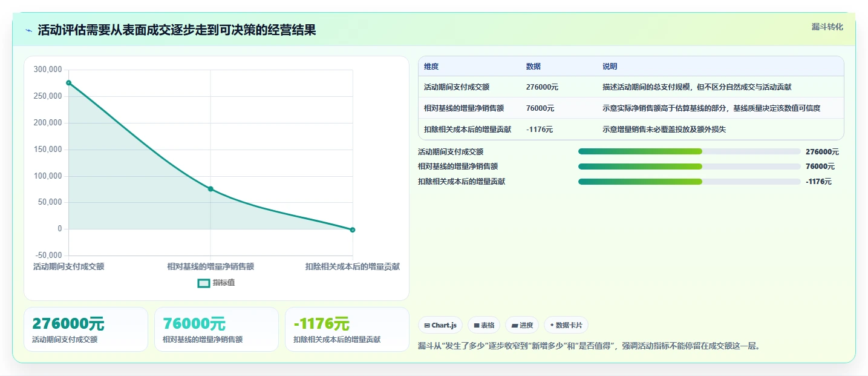Click the progress bar for 活动期间支付成交额
Image resolution: width=868 pixels, height=376 pixels.
tap(690, 151)
